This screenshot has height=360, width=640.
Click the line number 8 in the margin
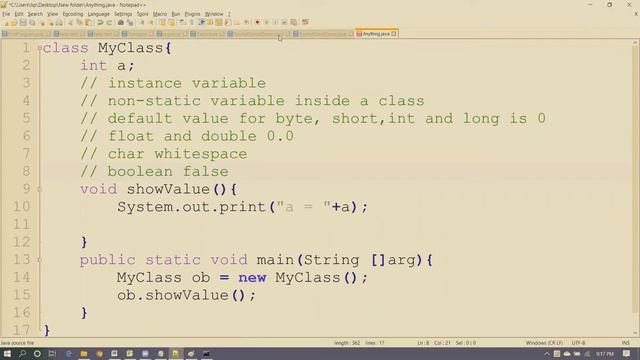26,171
